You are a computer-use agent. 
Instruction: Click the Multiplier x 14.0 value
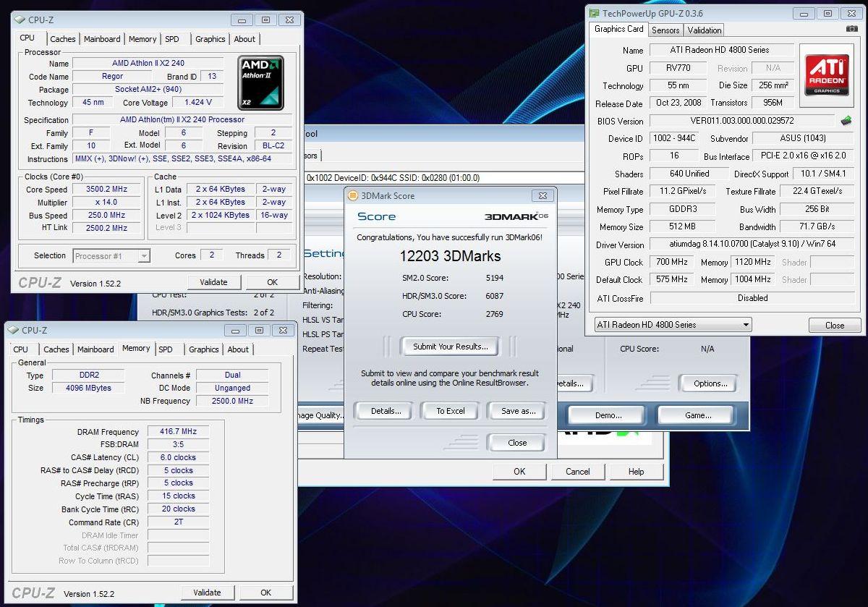click(x=107, y=202)
